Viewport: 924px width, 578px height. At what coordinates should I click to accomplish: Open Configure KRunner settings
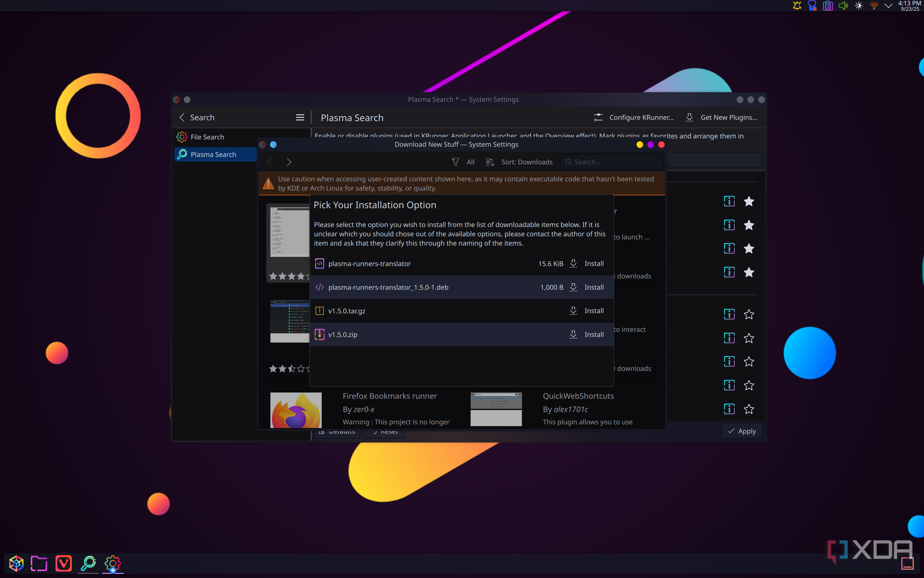coord(634,117)
